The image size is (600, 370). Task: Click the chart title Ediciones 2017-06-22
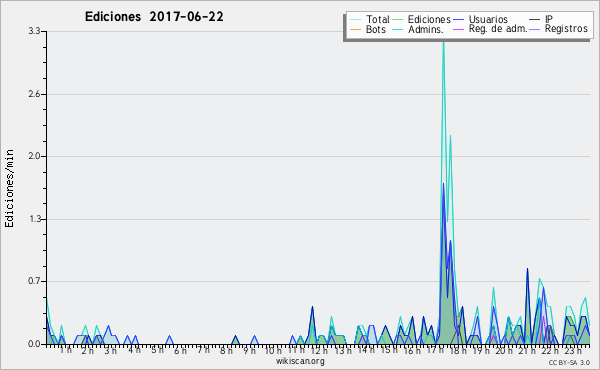[x=154, y=17]
